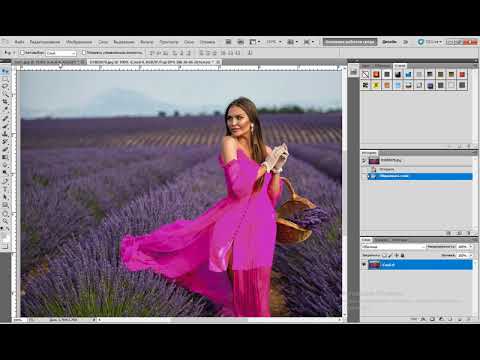
Task: Select the highlighted history state entry
Action: coord(420,176)
